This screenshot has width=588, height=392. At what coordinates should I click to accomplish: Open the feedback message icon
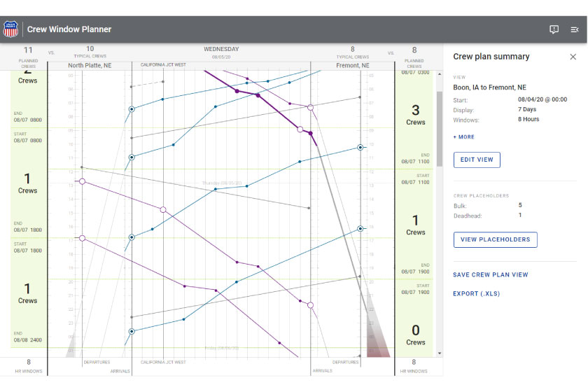tap(554, 29)
